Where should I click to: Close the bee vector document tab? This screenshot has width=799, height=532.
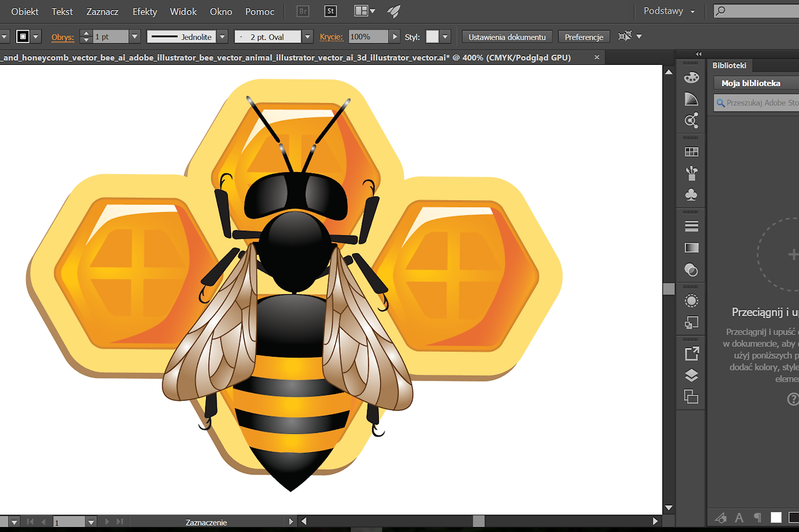click(597, 57)
